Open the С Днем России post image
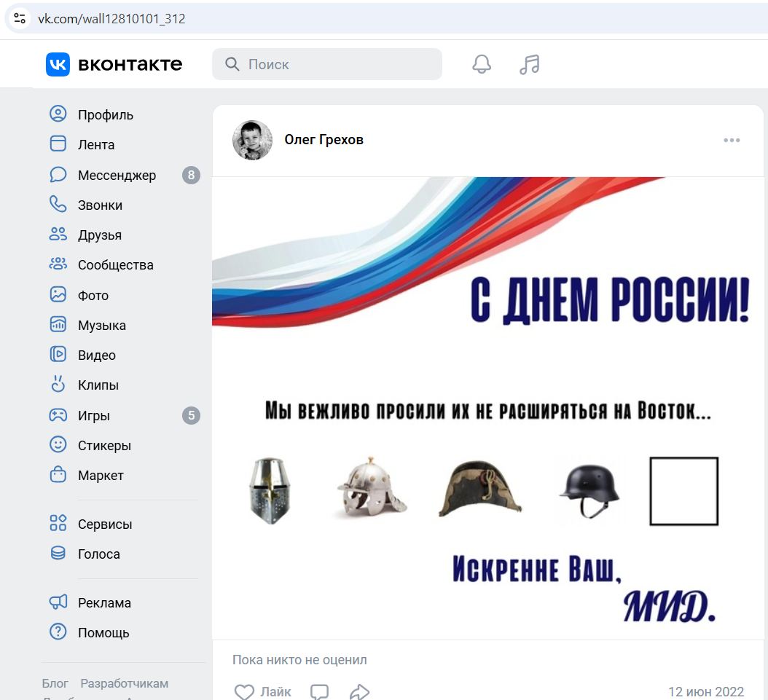 coord(487,408)
